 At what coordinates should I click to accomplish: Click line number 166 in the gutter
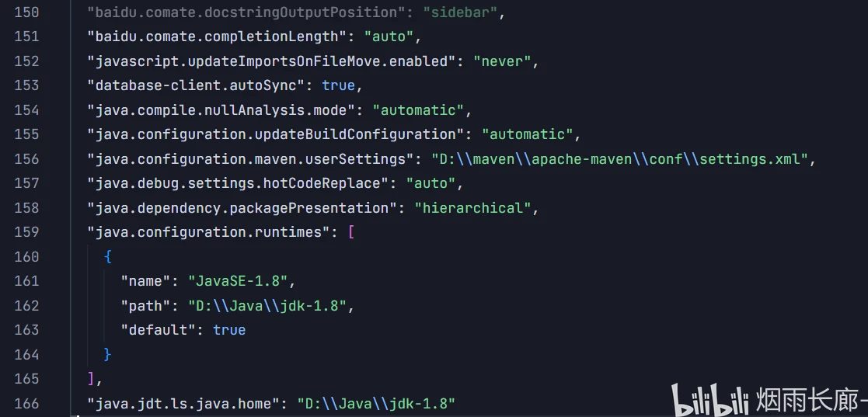click(x=26, y=403)
